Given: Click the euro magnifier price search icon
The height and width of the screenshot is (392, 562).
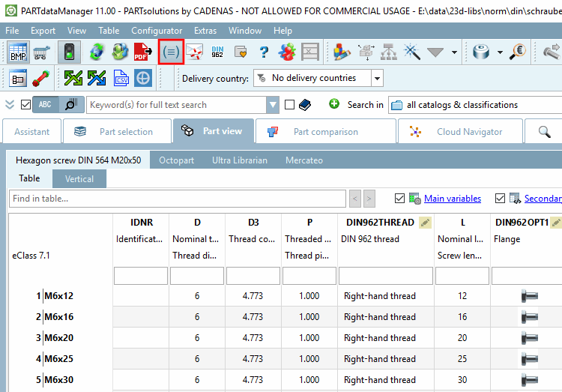Looking at the screenshot, I should [518, 52].
